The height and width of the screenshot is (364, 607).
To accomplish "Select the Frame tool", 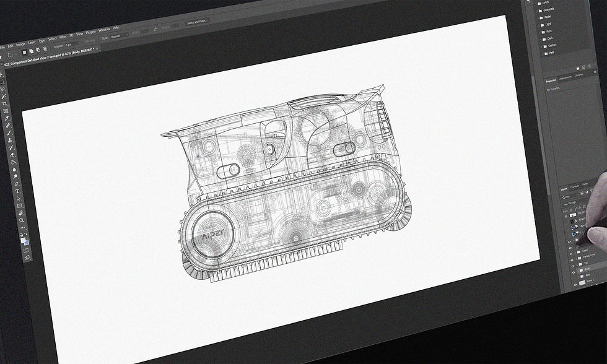I will (x=6, y=111).
